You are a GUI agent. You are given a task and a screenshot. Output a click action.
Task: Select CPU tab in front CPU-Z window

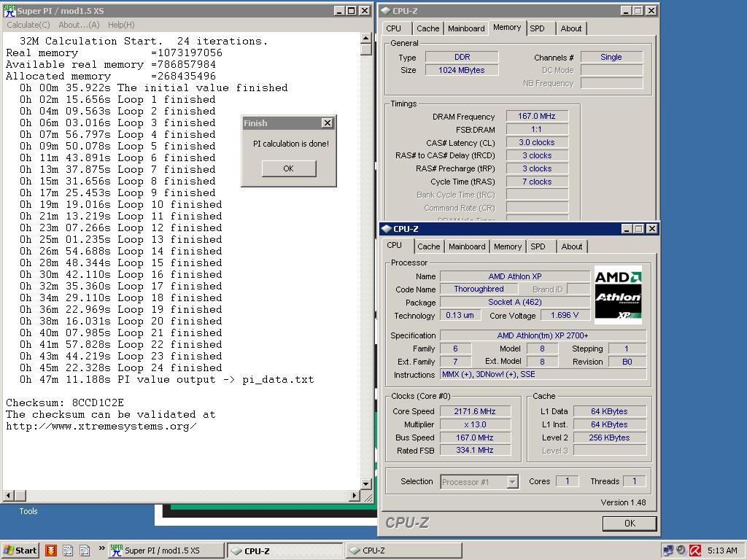tap(394, 245)
